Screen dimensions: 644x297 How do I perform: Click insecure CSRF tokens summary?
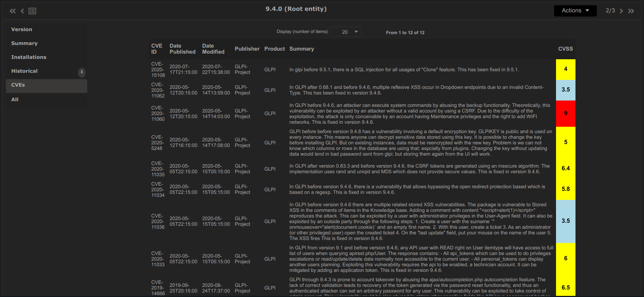click(x=420, y=169)
